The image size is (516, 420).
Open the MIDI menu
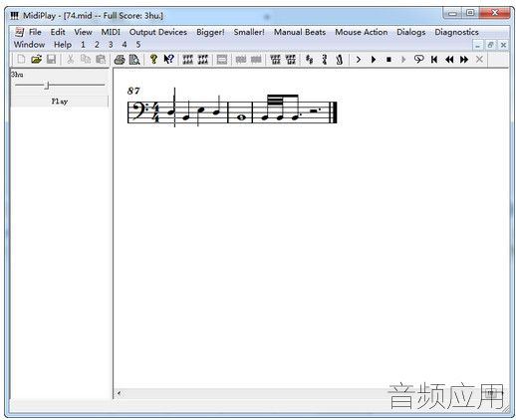(x=111, y=32)
